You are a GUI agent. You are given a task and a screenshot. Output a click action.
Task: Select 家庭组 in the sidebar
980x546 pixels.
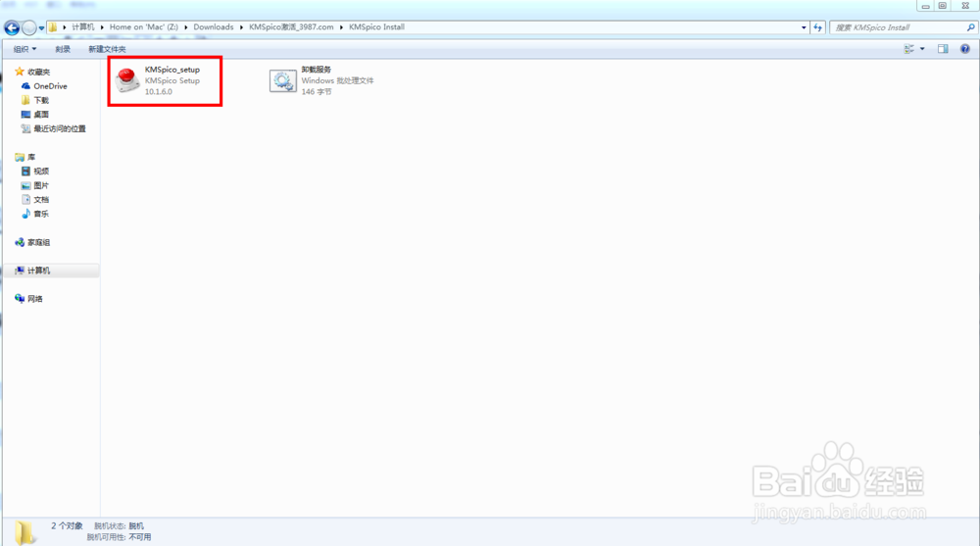(32, 242)
